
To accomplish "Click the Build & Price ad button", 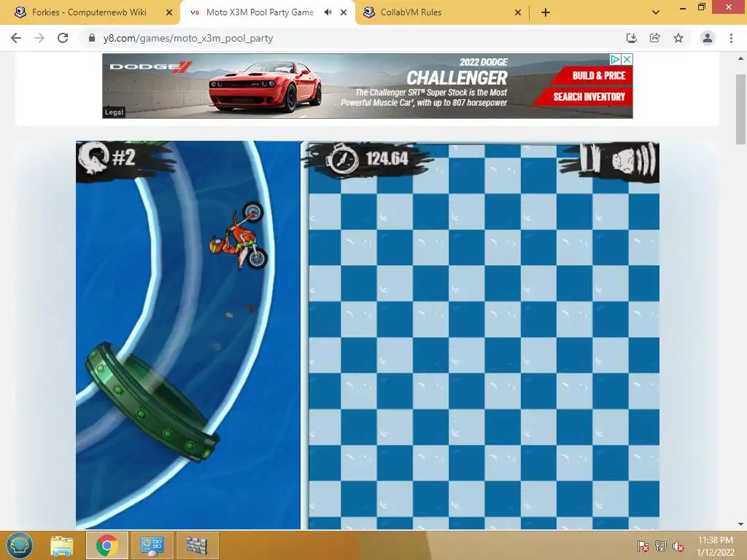I will point(598,75).
